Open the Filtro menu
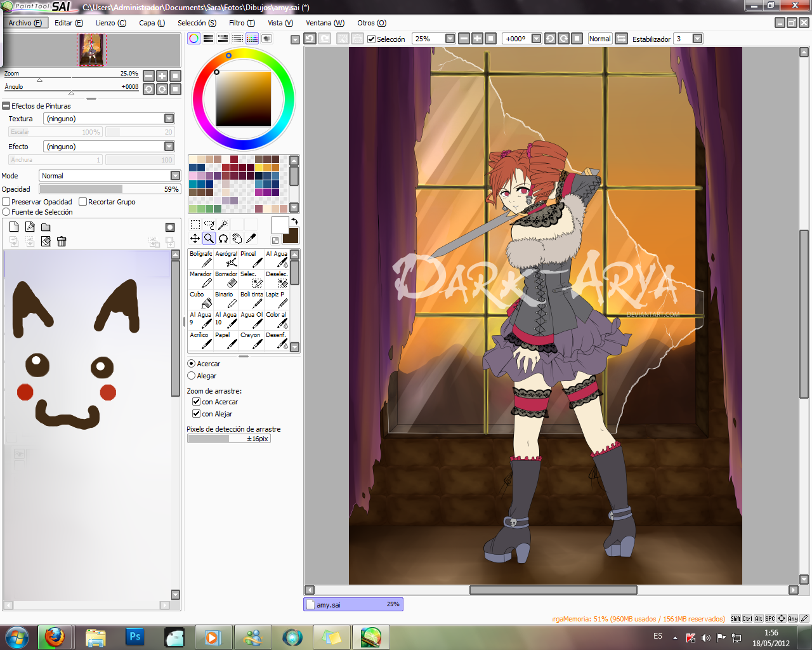The image size is (812, 650). 242,23
